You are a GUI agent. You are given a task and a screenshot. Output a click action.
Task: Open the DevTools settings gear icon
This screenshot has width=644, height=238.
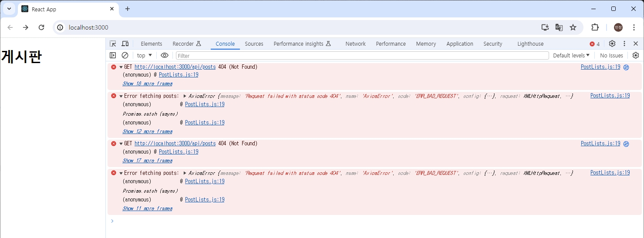coord(612,44)
